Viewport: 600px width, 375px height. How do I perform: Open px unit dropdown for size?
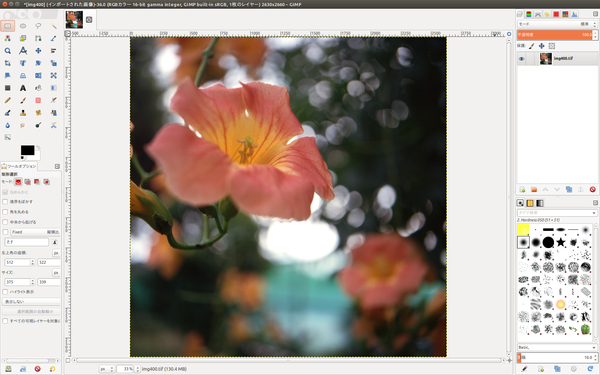click(56, 272)
